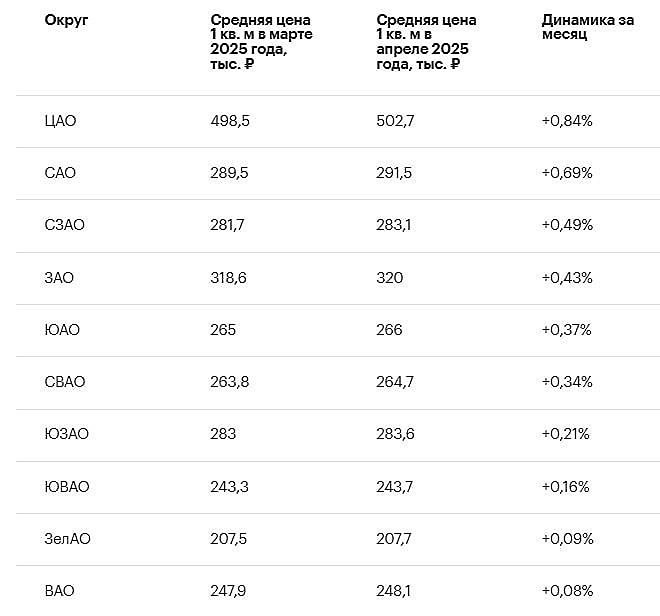Image resolution: width=660 pixels, height=616 pixels.
Task: Select the ЦАО district row label
Action: tap(60, 121)
